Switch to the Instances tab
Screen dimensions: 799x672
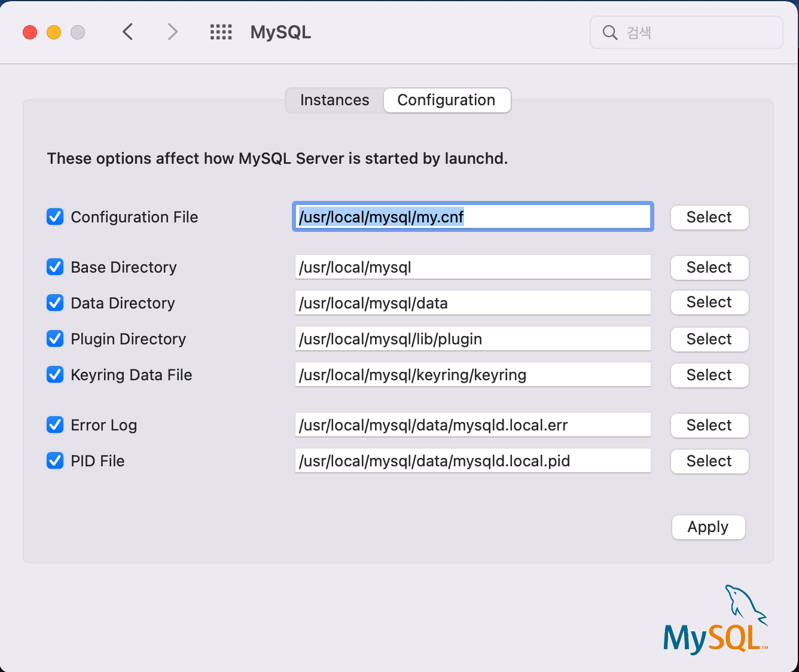point(335,100)
